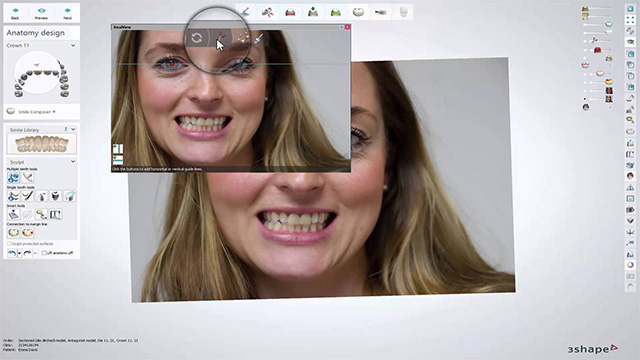
Task: Go to the green die interface step
Action: pos(336,12)
